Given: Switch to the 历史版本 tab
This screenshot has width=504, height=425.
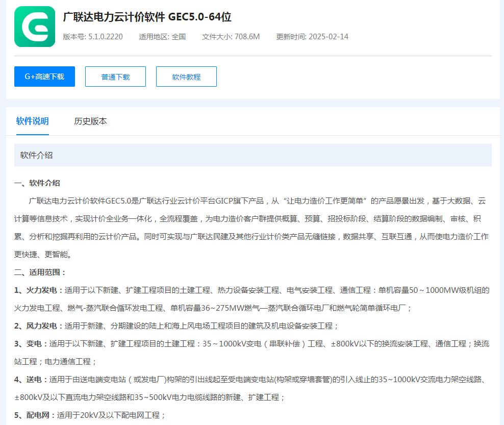Looking at the screenshot, I should (x=90, y=121).
